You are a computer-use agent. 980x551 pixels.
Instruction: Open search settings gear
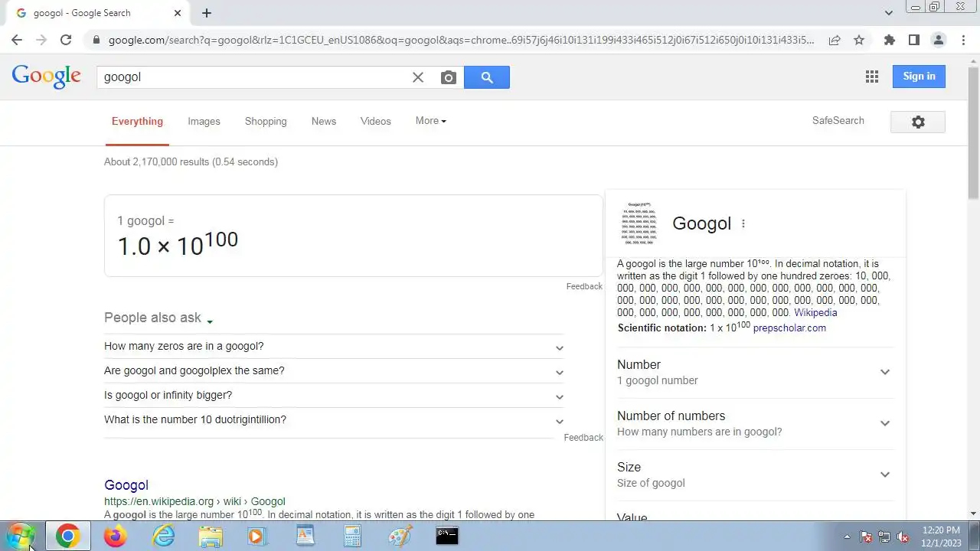pos(918,122)
